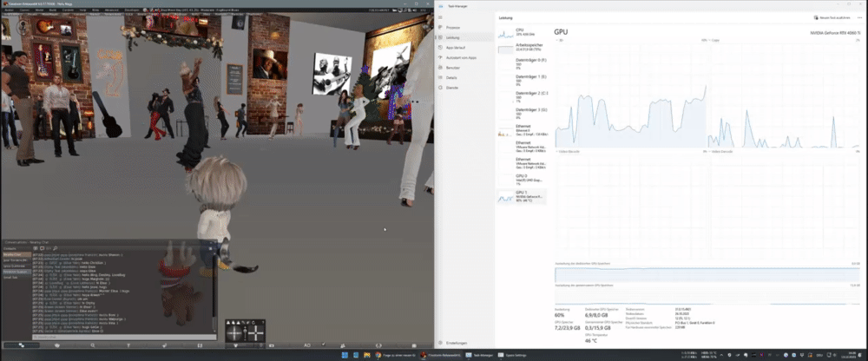
Task: Select Datenträger 0 (F:) performance entry
Action: point(522,63)
